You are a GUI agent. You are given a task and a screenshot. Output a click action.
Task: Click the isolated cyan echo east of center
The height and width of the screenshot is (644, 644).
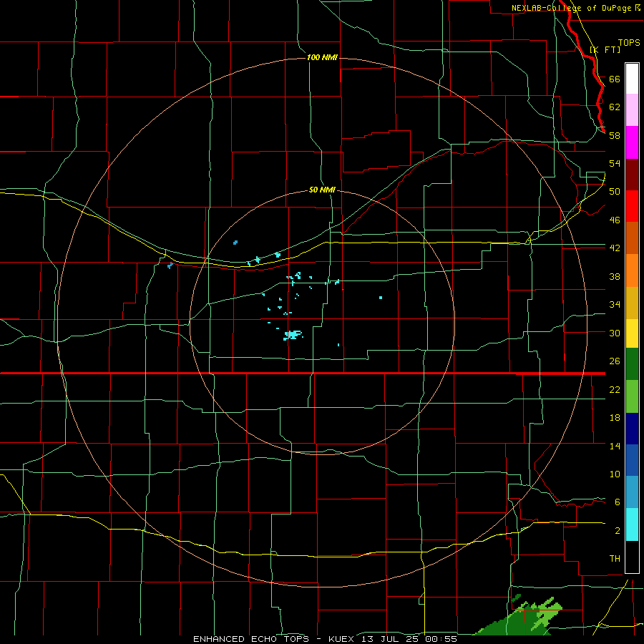[x=381, y=298]
